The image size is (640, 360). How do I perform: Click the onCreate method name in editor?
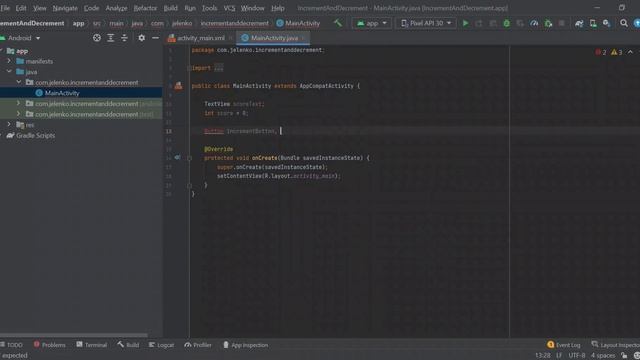pyautogui.click(x=264, y=158)
